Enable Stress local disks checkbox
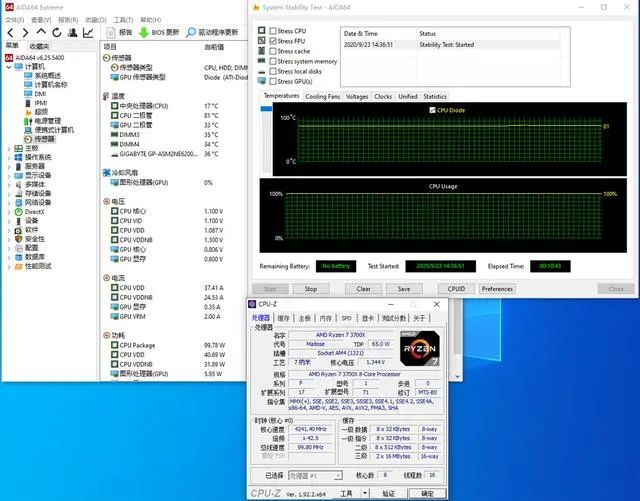 pos(273,71)
